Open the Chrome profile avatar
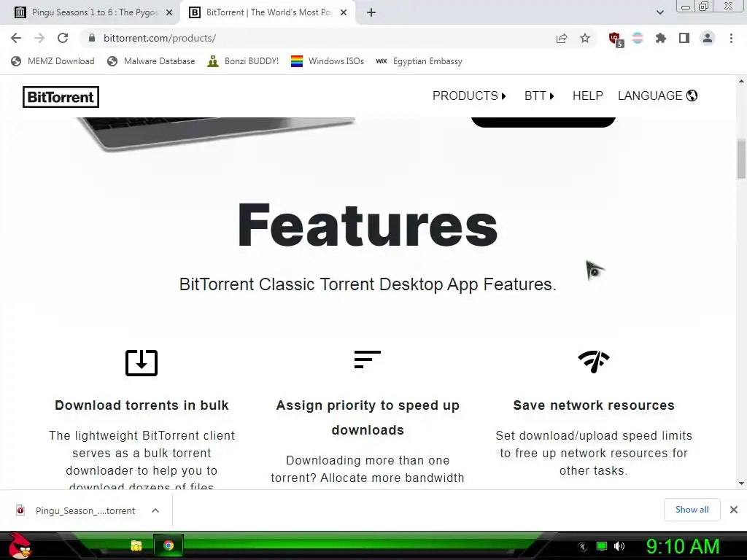The image size is (747, 560). click(x=708, y=38)
